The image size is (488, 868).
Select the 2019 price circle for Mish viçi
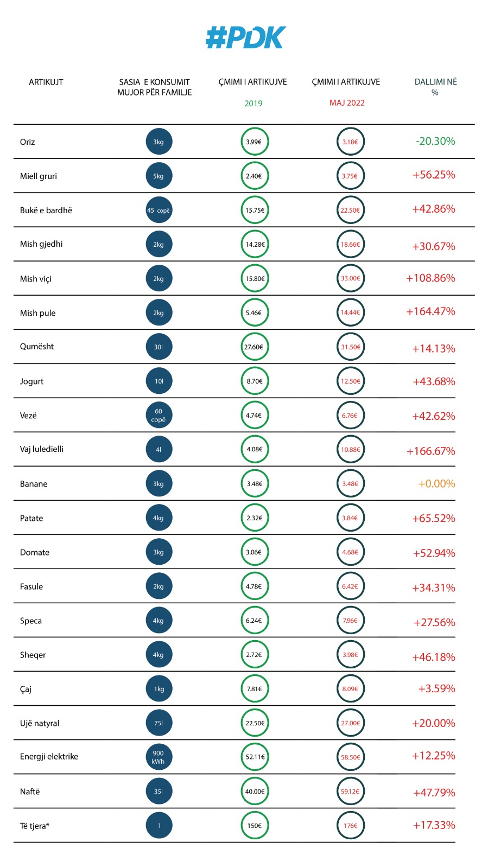255,278
